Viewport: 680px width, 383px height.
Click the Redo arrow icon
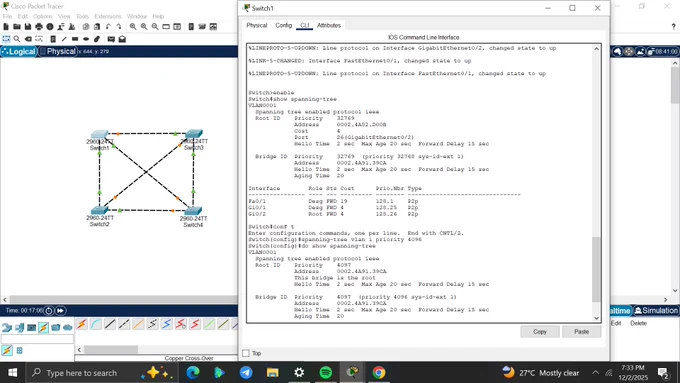[x=119, y=27]
